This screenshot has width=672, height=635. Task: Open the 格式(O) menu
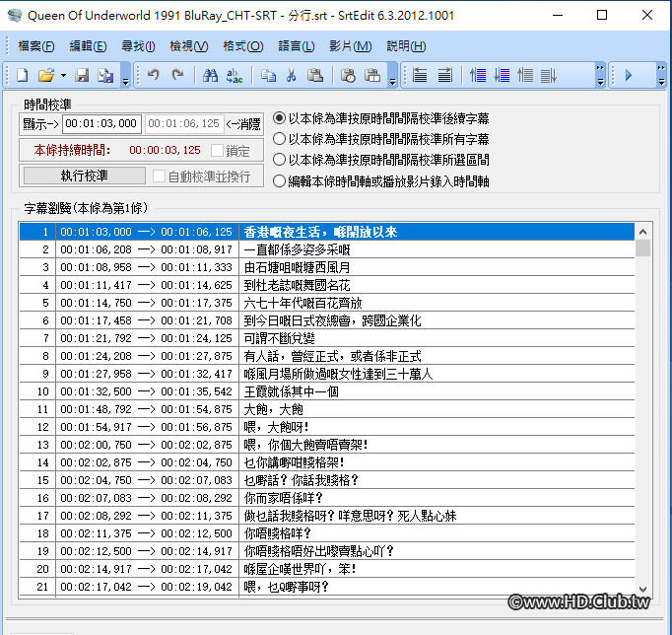click(x=243, y=46)
